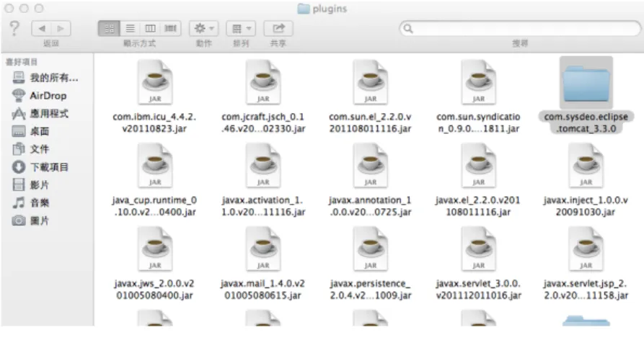The image size is (644, 340).
Task: Switch to icon view mode
Action: point(109,28)
